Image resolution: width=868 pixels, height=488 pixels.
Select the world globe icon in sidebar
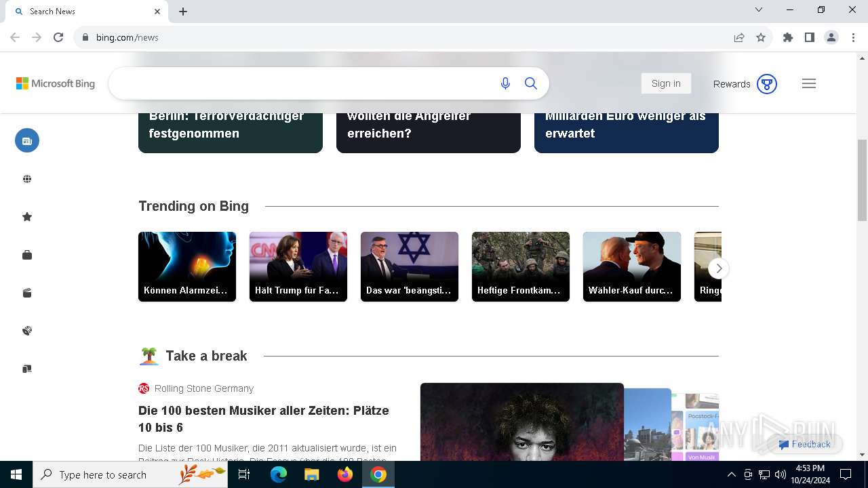[x=27, y=179]
